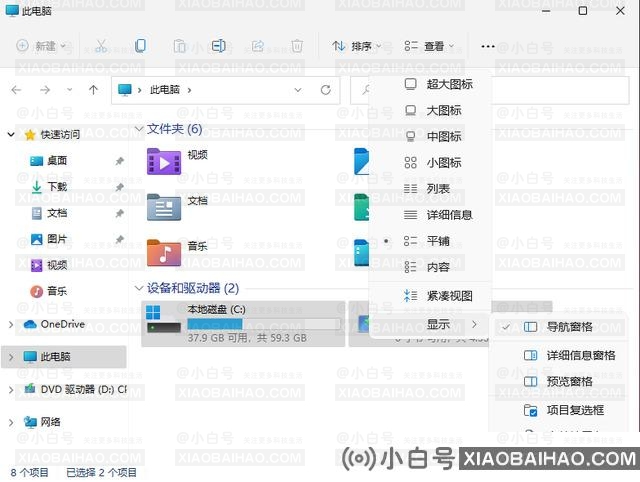Expand the DVD 驱动器 (D:) tree node
Screen dimensions: 640x482
pos(11,390)
